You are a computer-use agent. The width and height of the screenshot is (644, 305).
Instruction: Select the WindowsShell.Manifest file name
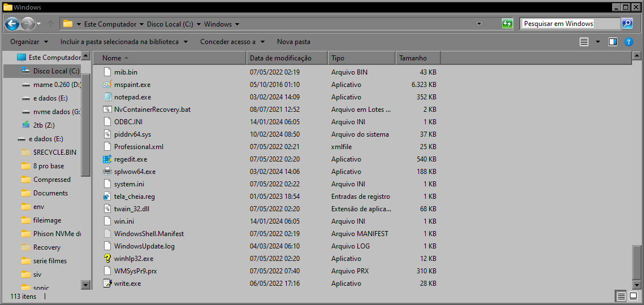[x=149, y=234]
